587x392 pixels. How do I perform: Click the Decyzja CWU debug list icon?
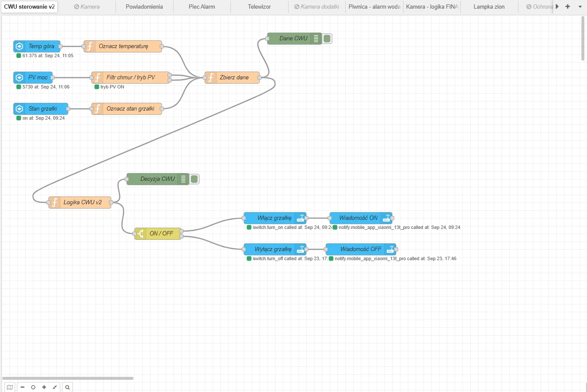pyautogui.click(x=183, y=179)
